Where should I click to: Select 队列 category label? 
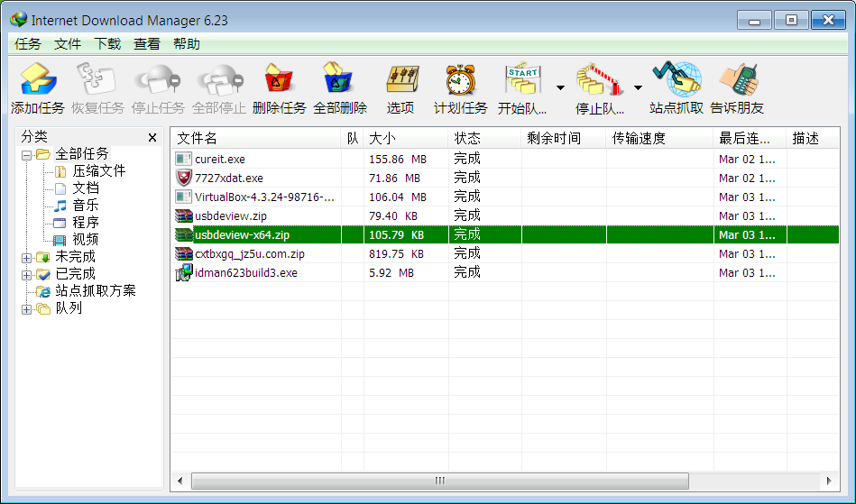(x=69, y=308)
